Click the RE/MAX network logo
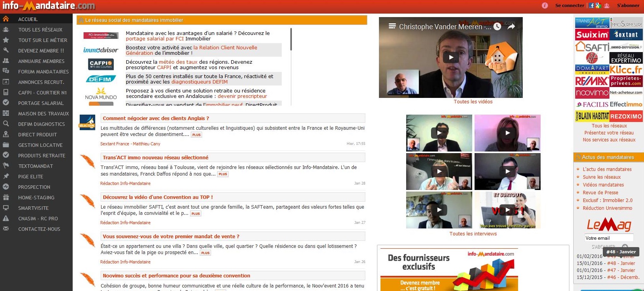Image resolution: width=644 pixels, height=291 pixels. 592,81
